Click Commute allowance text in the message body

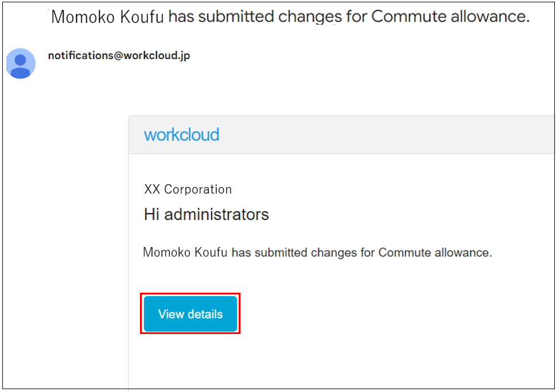[435, 252]
